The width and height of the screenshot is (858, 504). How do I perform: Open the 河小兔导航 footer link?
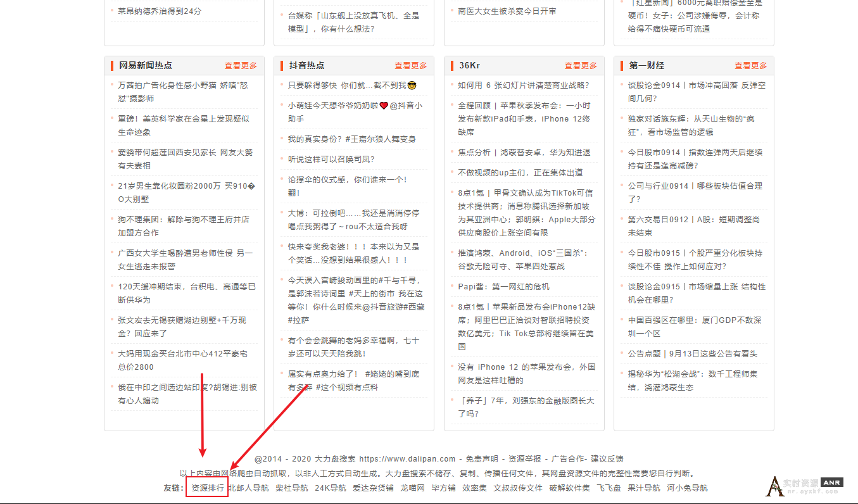click(x=687, y=488)
